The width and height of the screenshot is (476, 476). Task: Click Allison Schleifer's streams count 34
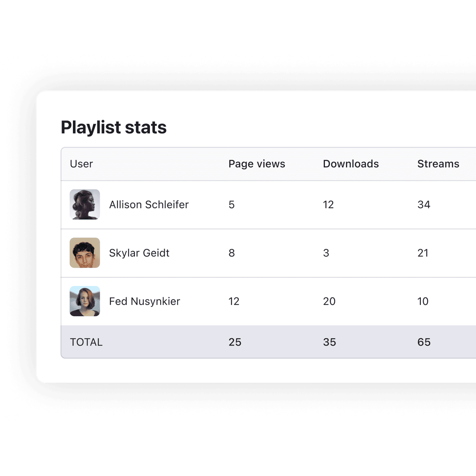coord(424,205)
